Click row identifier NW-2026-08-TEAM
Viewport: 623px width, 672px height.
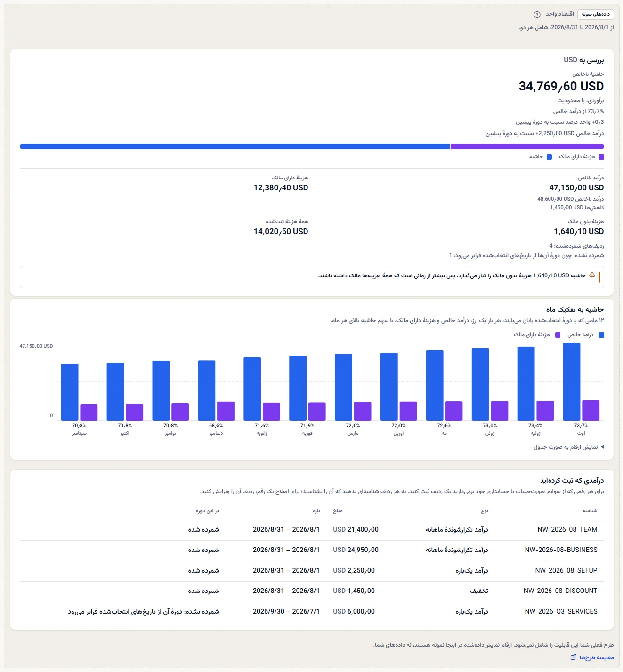click(x=567, y=530)
